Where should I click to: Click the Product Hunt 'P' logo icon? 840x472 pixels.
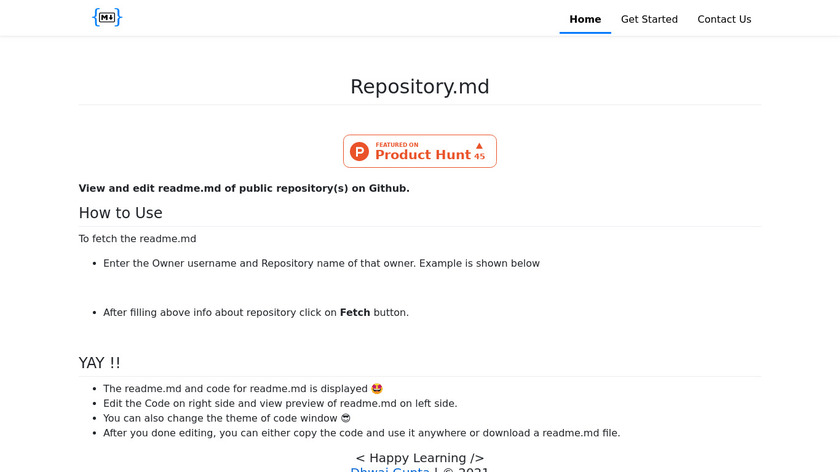tap(360, 152)
